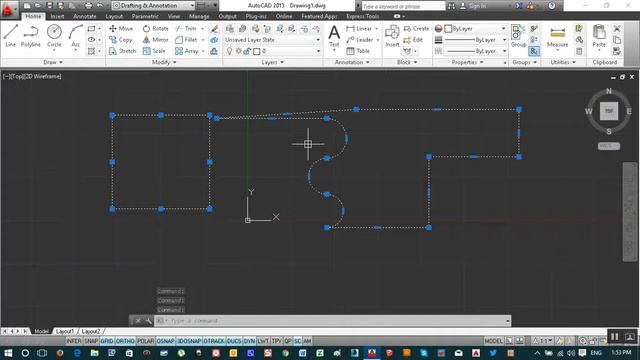
Task: Click Create block
Action: pos(416,29)
